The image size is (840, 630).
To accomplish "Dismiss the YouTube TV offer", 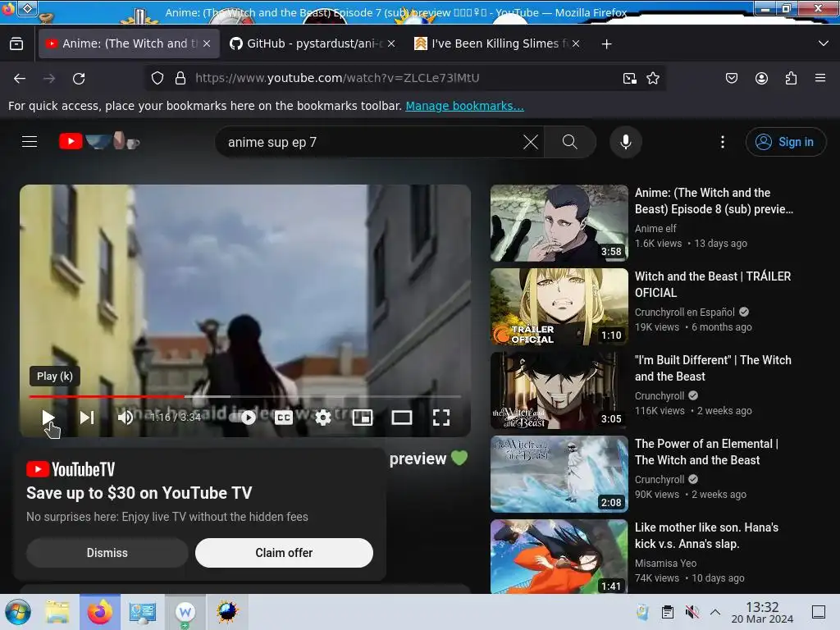I will tap(107, 553).
